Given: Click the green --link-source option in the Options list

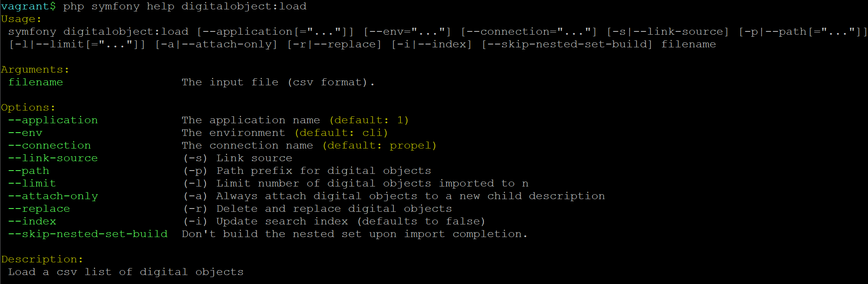Looking at the screenshot, I should click(53, 158).
